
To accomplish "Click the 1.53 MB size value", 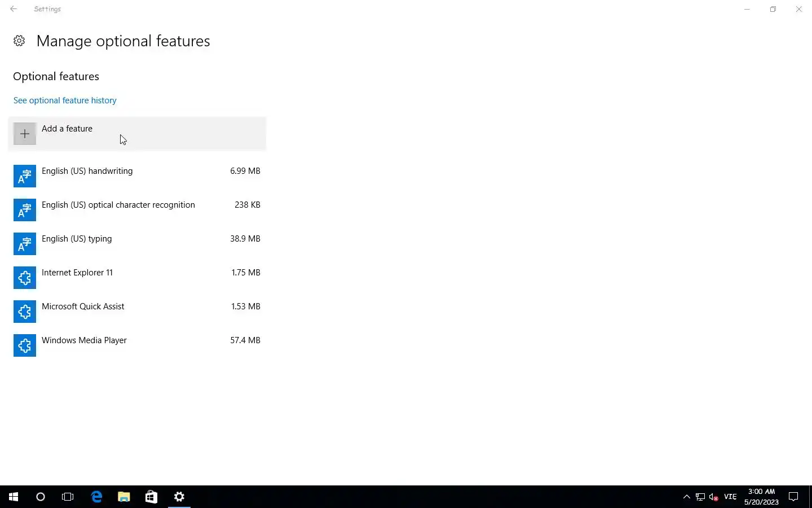I will [x=246, y=306].
